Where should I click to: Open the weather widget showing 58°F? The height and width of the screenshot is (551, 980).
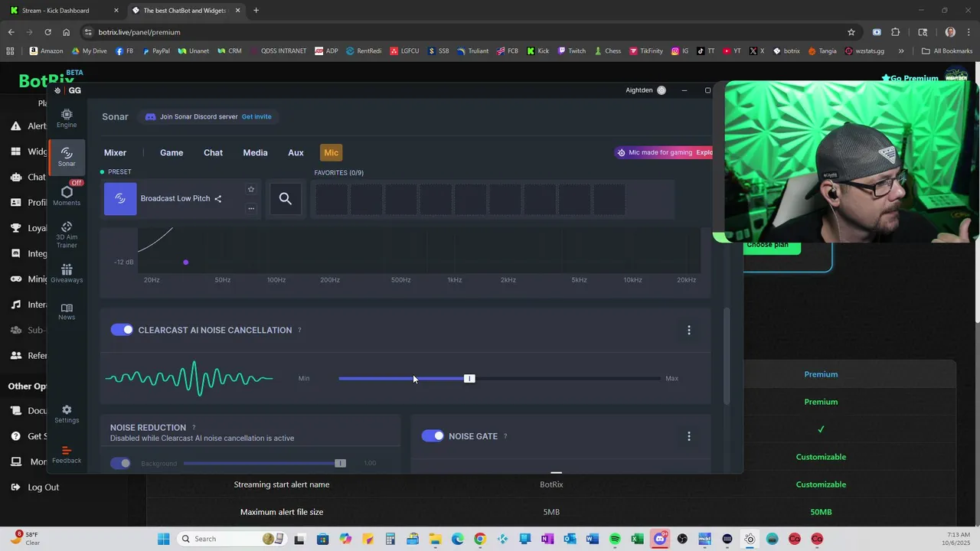coord(24,538)
